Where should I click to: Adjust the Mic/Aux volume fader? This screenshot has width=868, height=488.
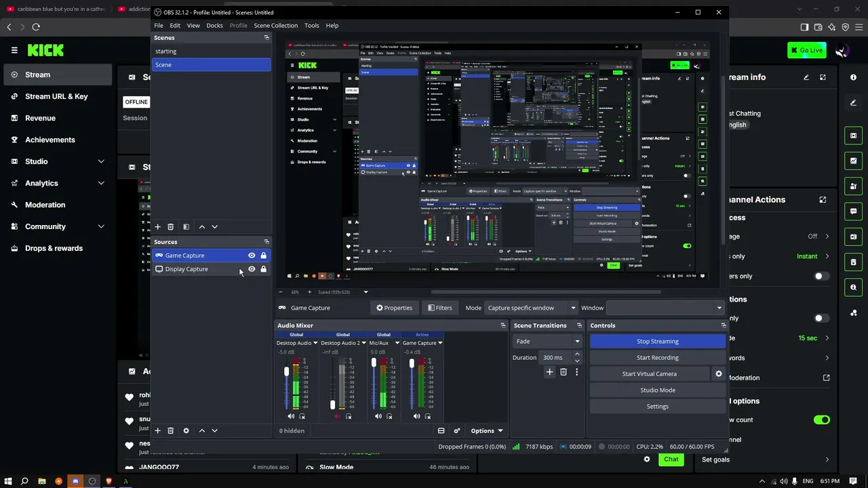(x=374, y=363)
